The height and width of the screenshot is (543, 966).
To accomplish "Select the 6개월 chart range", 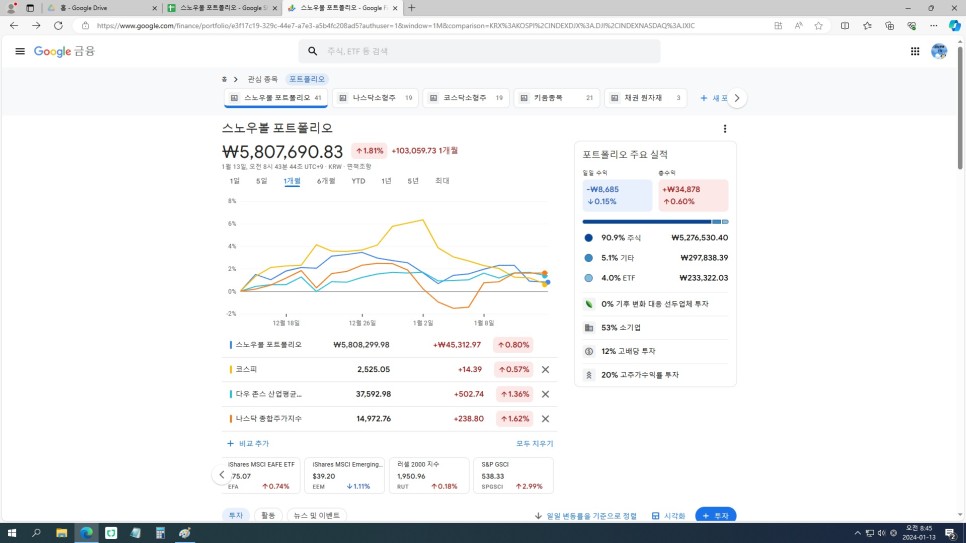I will (326, 181).
